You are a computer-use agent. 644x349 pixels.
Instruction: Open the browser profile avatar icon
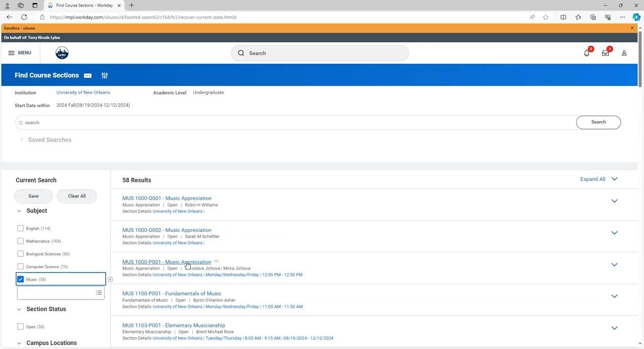pyautogui.click(x=7, y=5)
